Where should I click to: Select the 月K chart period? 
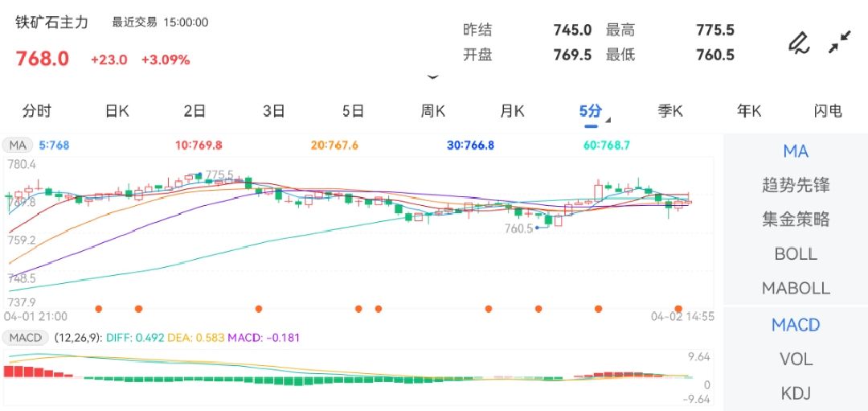coord(512,112)
